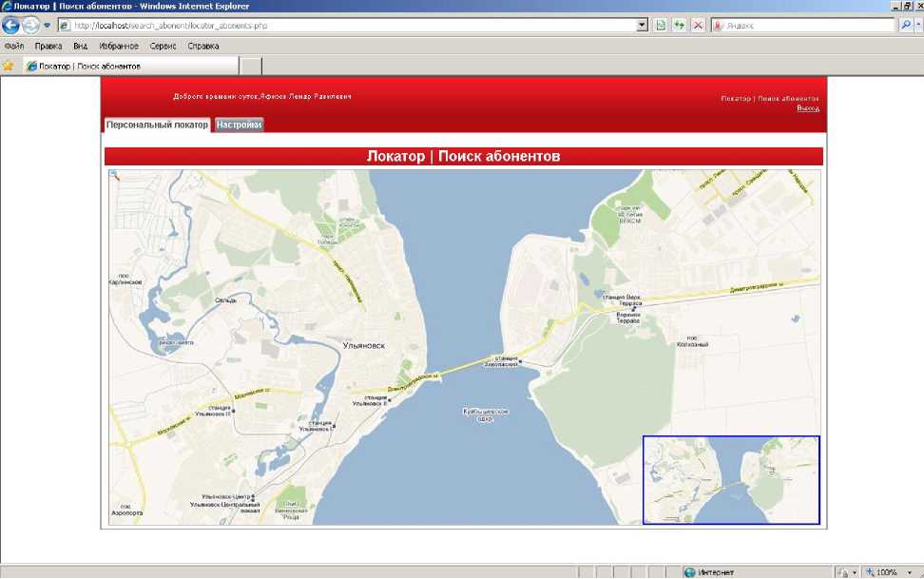Viewport: 924px width, 579px height.
Task: Toggle Compatibility View page icon
Action: [x=661, y=26]
